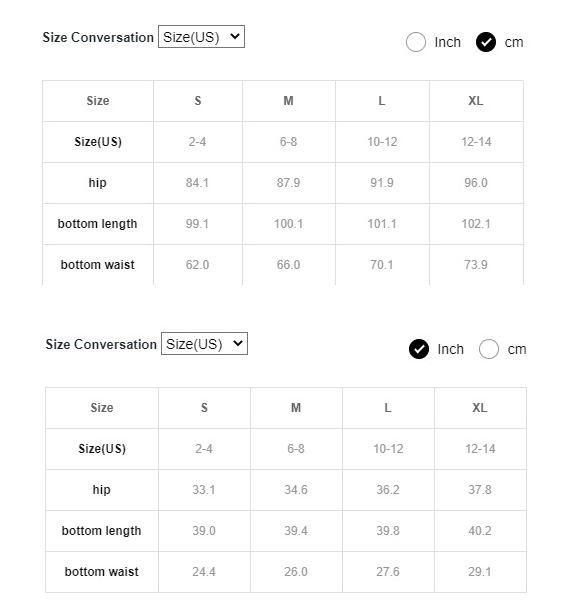This screenshot has height=609, width=579.
Task: Open the top Size(US) conversion dropdown
Action: 201,37
